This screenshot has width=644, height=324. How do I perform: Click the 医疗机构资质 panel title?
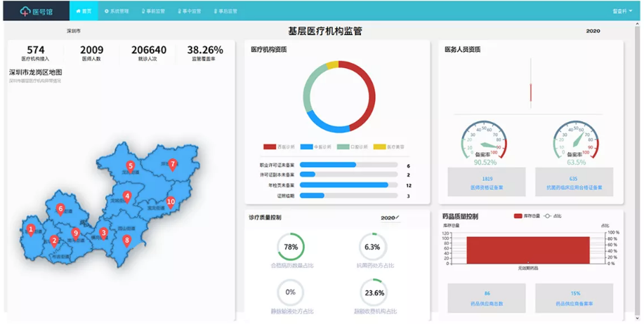click(269, 50)
